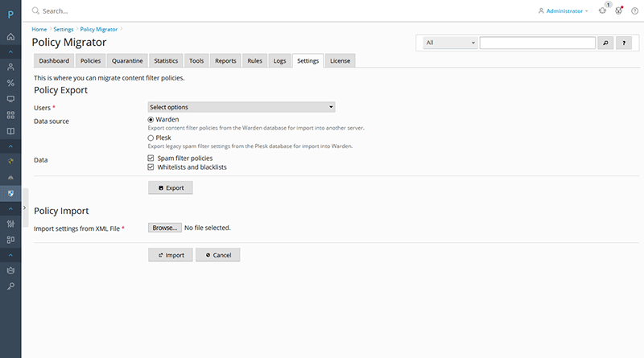Switch to the Dashboard tab

pyautogui.click(x=54, y=61)
